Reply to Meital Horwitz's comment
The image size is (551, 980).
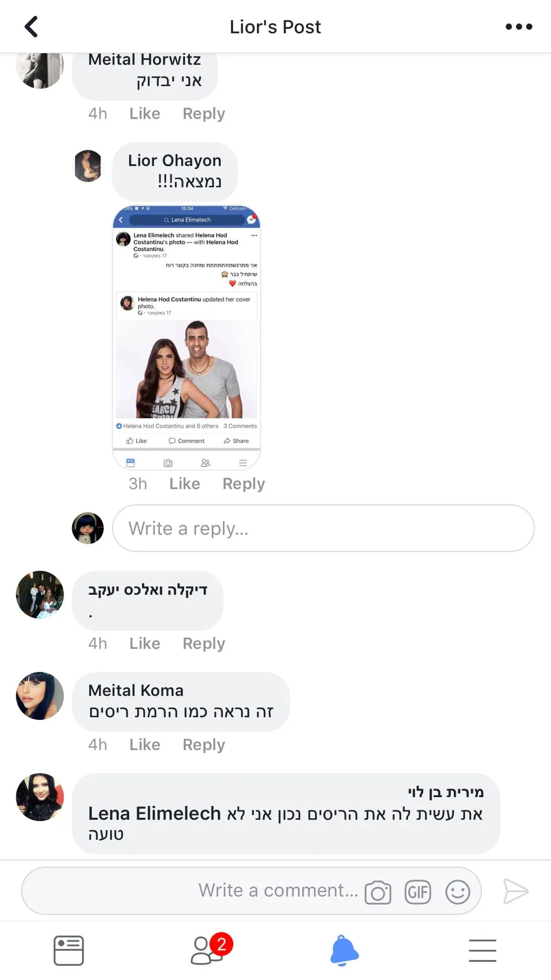pyautogui.click(x=204, y=113)
